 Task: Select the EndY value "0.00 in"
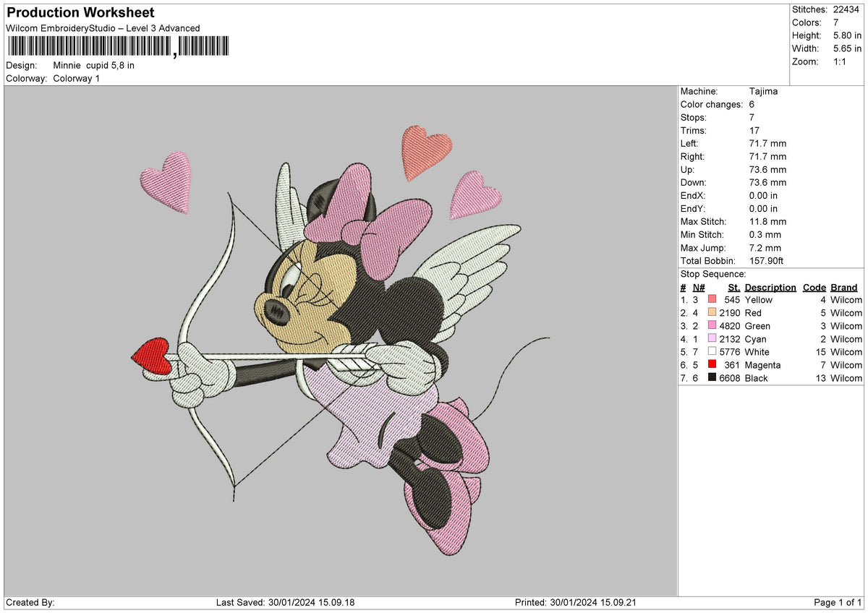click(x=764, y=209)
